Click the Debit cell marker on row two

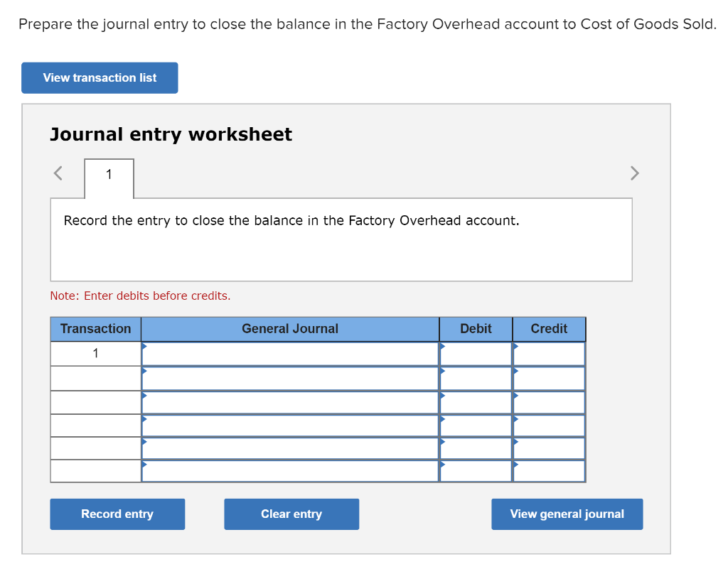pos(443,371)
